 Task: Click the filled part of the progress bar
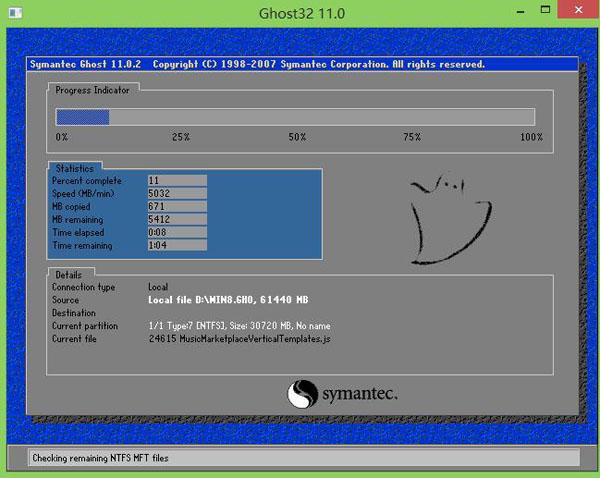point(83,117)
